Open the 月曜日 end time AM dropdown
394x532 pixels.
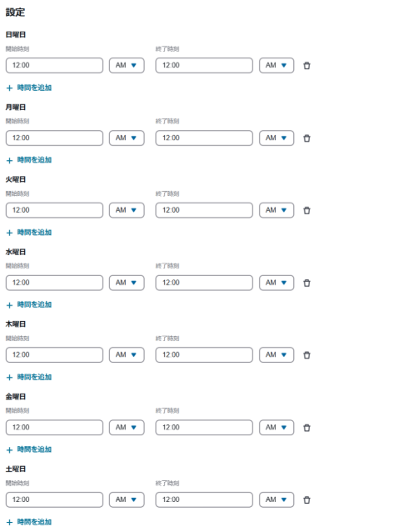277,138
